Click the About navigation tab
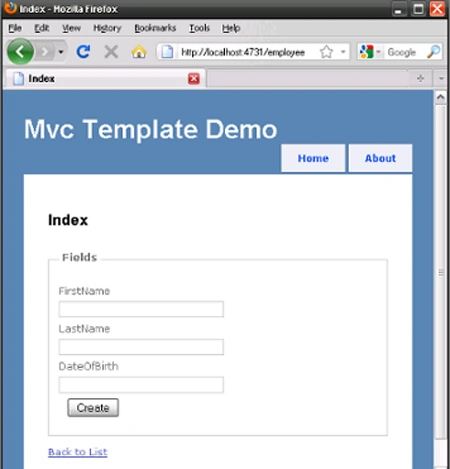 click(380, 158)
